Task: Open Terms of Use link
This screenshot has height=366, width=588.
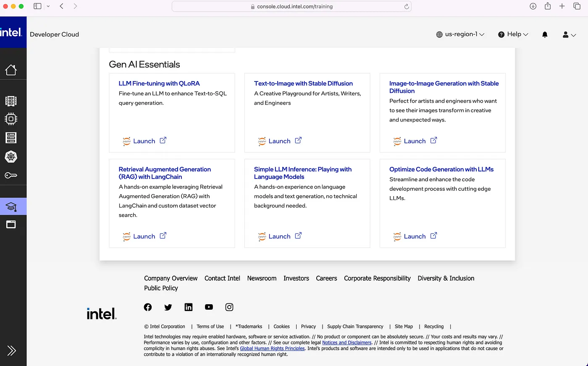Action: [x=210, y=327]
